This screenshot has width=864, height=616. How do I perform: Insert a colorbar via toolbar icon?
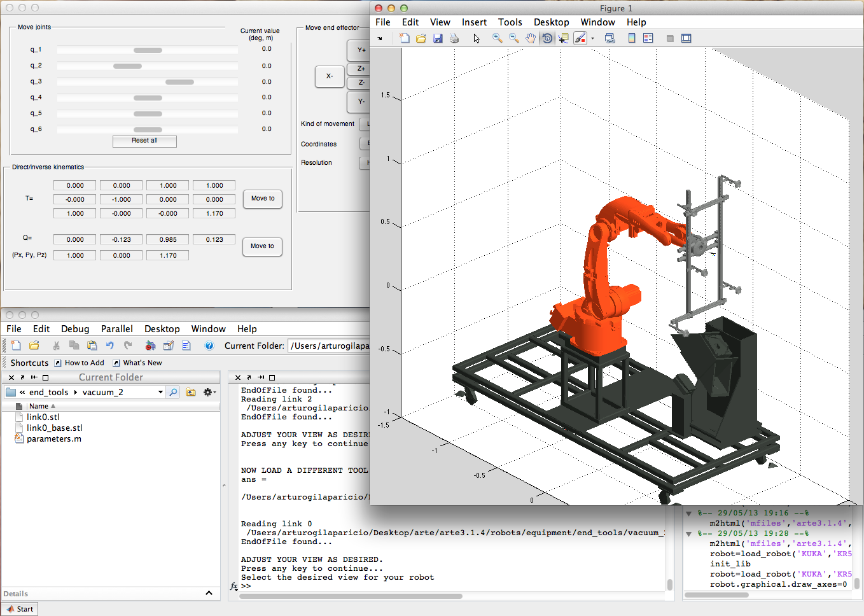632,38
